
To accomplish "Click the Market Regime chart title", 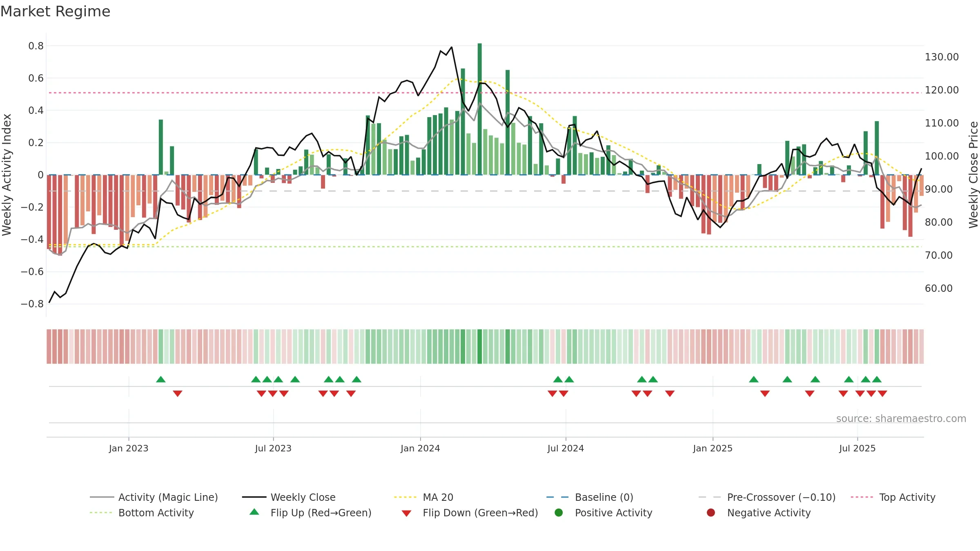I will tap(55, 11).
